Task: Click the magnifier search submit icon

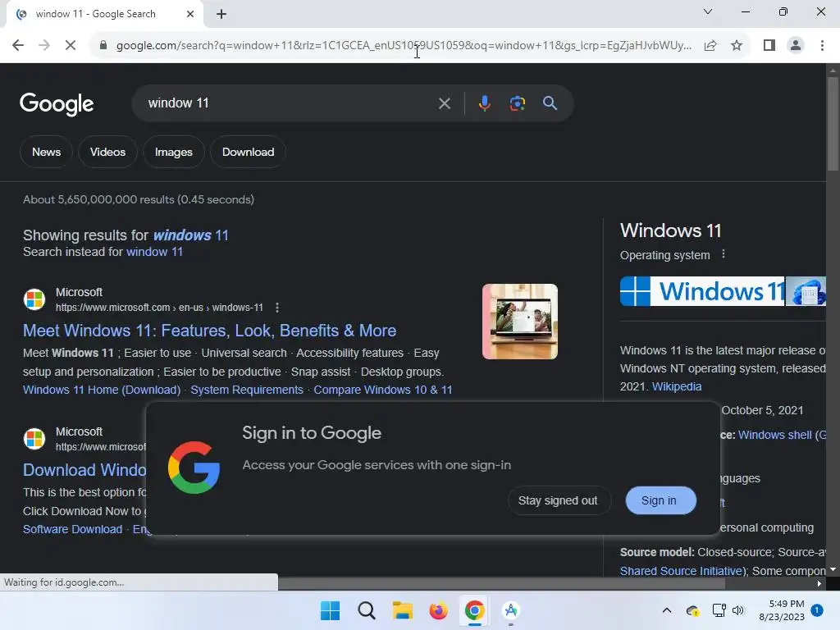Action: (x=550, y=103)
